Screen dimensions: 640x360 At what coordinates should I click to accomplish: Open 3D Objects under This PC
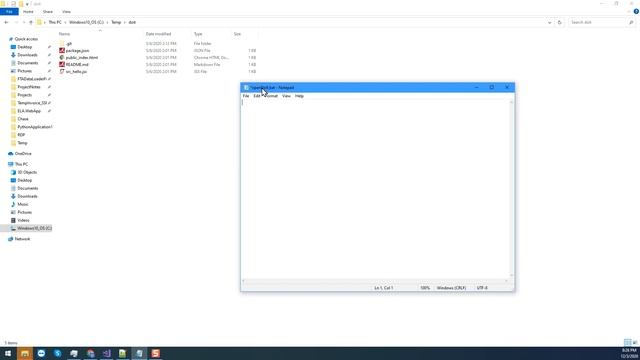click(27, 172)
